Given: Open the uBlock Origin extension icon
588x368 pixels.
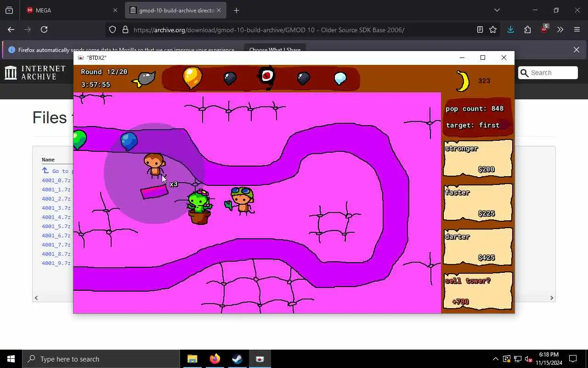Looking at the screenshot, I should click(544, 29).
